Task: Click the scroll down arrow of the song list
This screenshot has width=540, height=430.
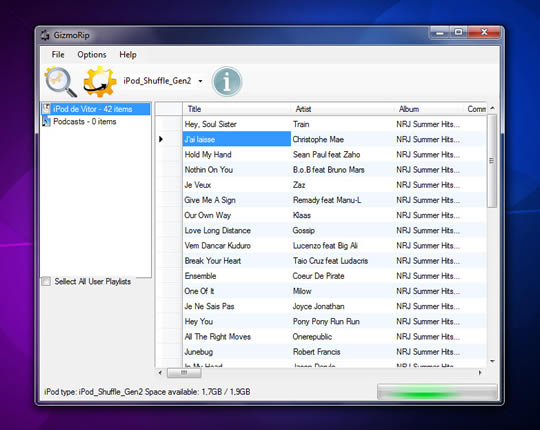Action: (x=492, y=361)
